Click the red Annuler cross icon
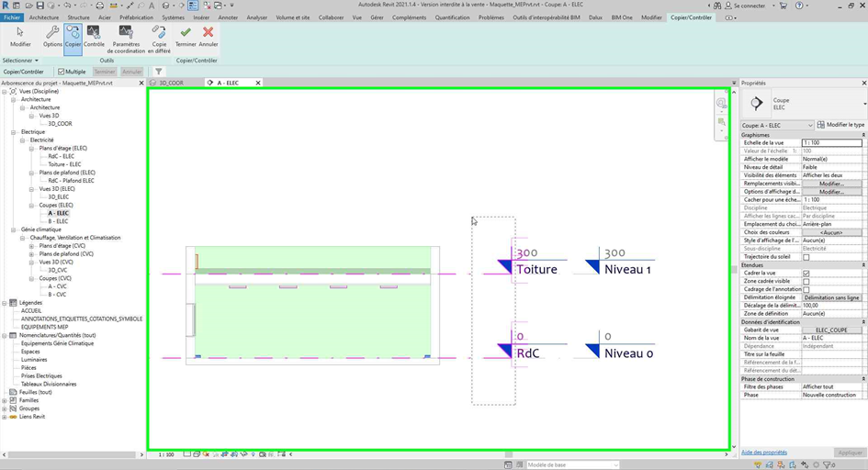The width and height of the screenshot is (868, 470). pyautogui.click(x=209, y=37)
